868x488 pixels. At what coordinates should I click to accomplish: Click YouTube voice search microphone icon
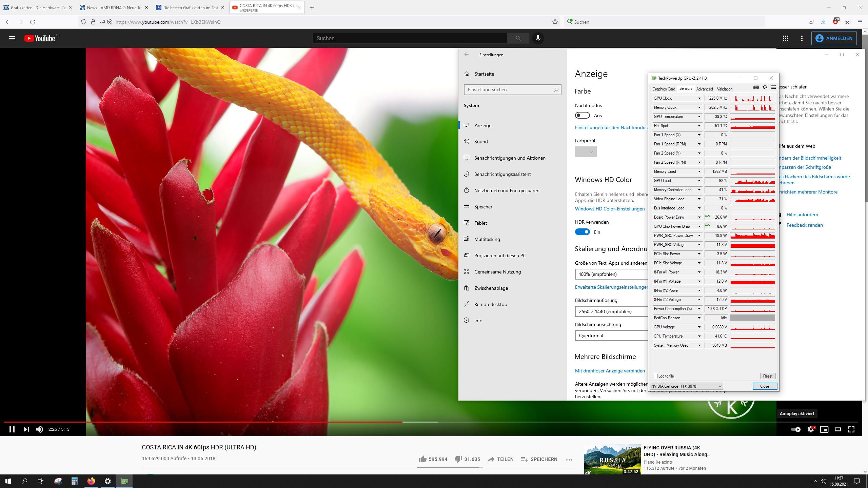click(x=538, y=38)
